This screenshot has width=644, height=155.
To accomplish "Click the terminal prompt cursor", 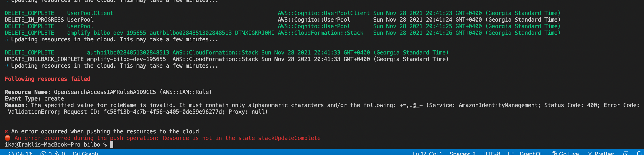I will click(111, 144).
